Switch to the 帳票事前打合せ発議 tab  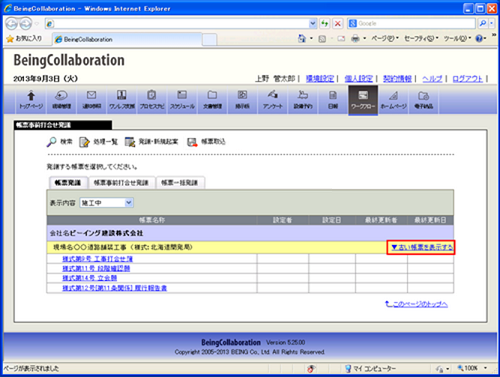[121, 183]
